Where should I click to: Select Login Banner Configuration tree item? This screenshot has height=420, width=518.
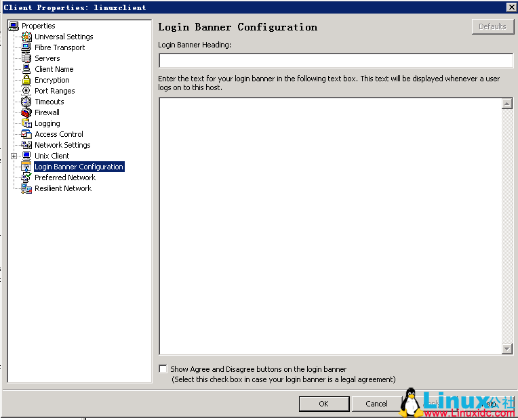(79, 167)
